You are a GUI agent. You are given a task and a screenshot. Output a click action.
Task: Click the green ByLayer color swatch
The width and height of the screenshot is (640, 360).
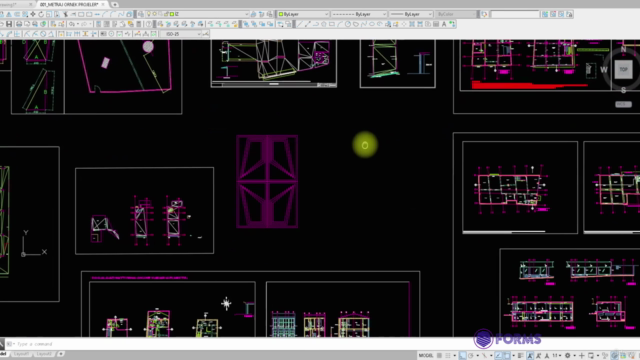[280, 14]
